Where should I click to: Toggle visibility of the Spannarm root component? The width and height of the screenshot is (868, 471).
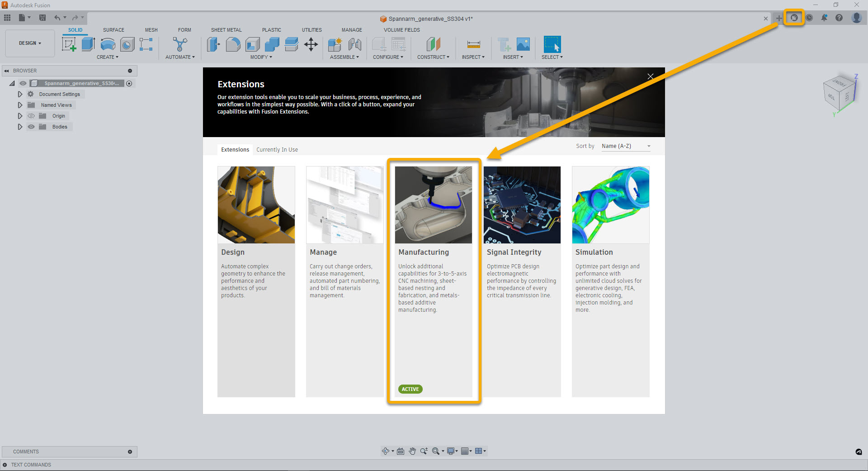23,83
